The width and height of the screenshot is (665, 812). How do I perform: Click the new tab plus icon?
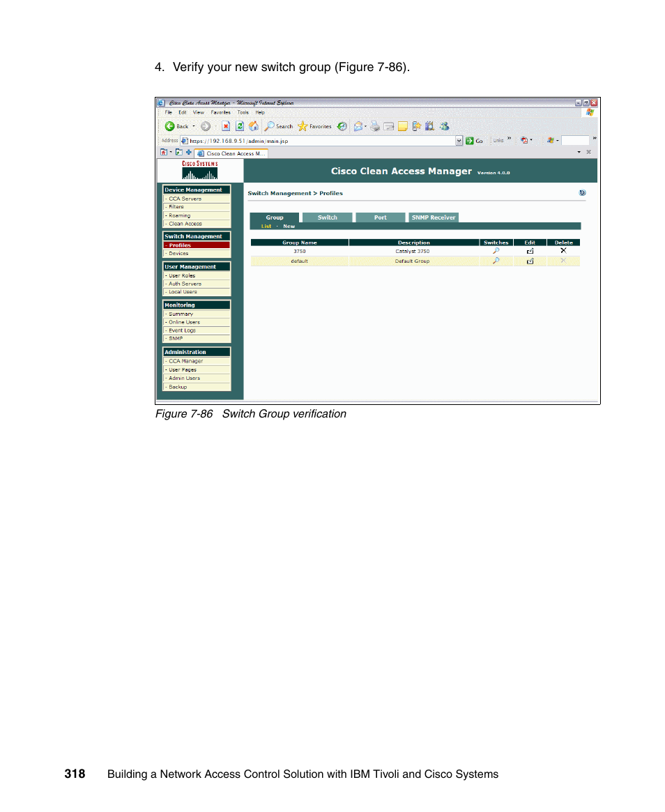coord(188,152)
